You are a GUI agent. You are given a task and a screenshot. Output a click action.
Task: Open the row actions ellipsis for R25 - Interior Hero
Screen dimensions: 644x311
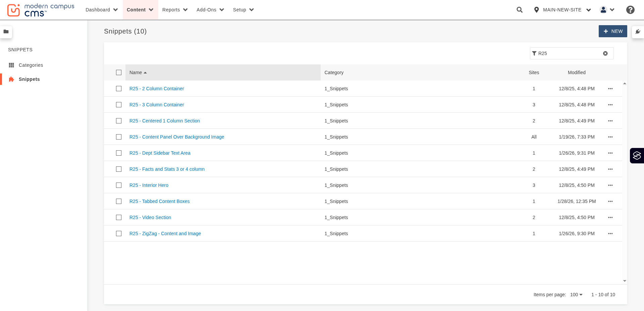pos(610,185)
